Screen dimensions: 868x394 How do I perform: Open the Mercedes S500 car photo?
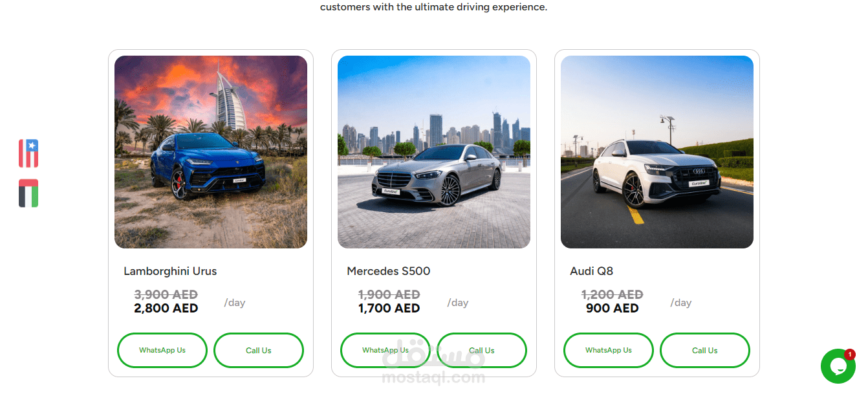pyautogui.click(x=434, y=152)
